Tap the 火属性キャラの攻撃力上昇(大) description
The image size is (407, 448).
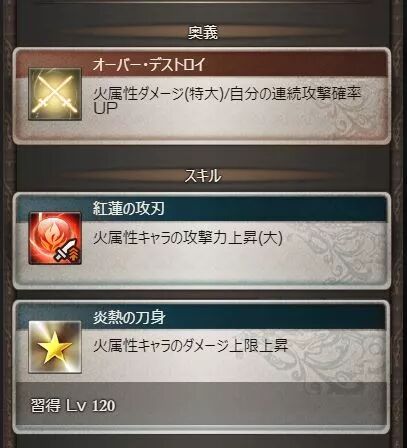(188, 238)
